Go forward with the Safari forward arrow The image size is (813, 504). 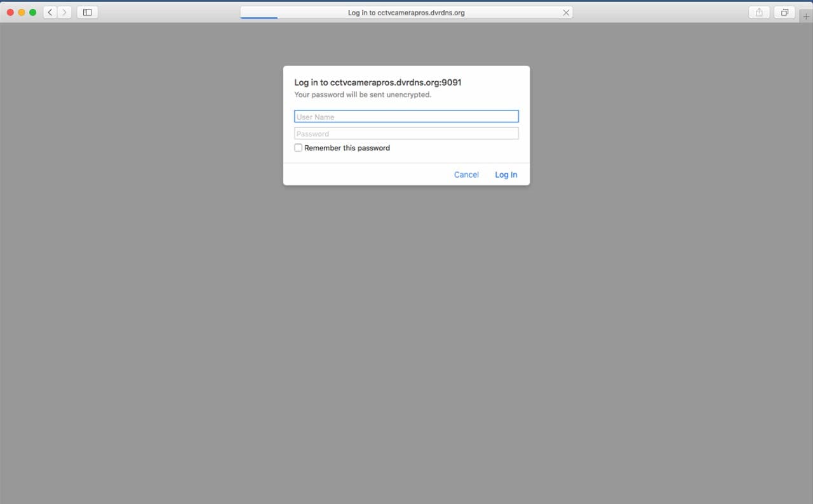coord(64,12)
